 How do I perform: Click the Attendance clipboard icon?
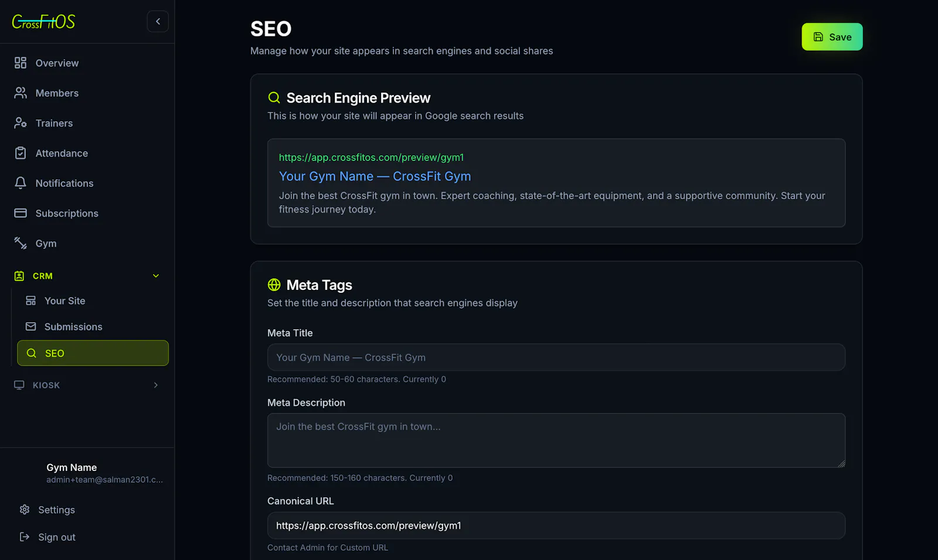coord(21,153)
